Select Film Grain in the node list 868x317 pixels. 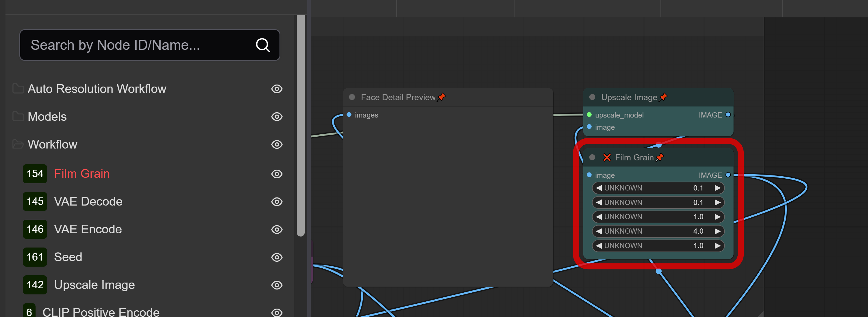point(82,173)
